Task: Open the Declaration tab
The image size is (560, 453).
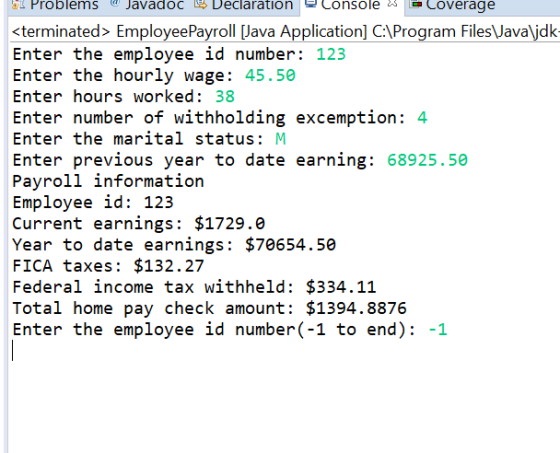Action: click(x=244, y=5)
